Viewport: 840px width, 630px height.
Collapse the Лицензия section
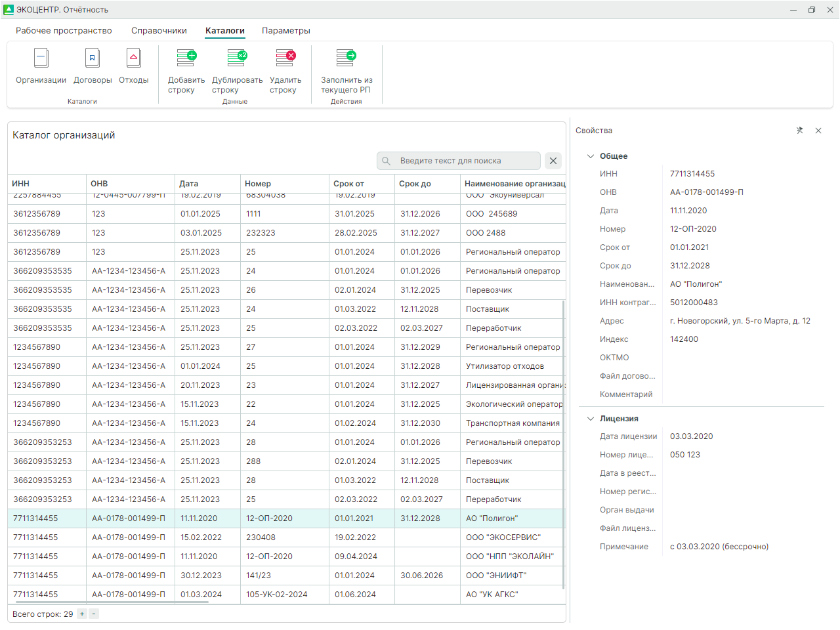591,419
